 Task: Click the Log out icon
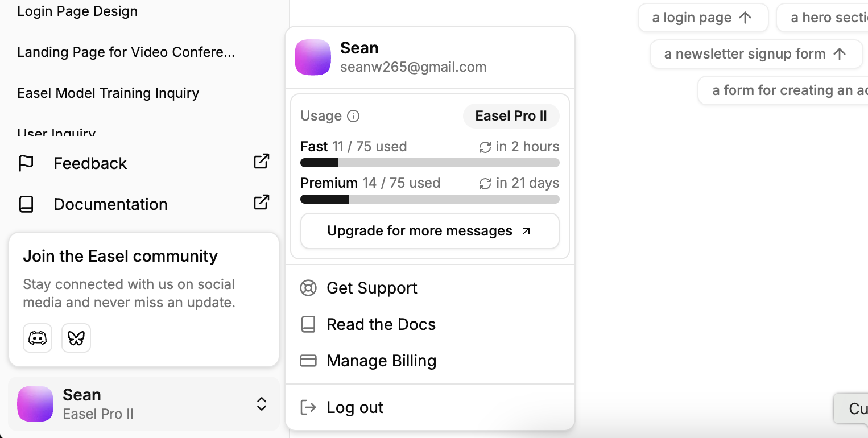[x=308, y=407]
